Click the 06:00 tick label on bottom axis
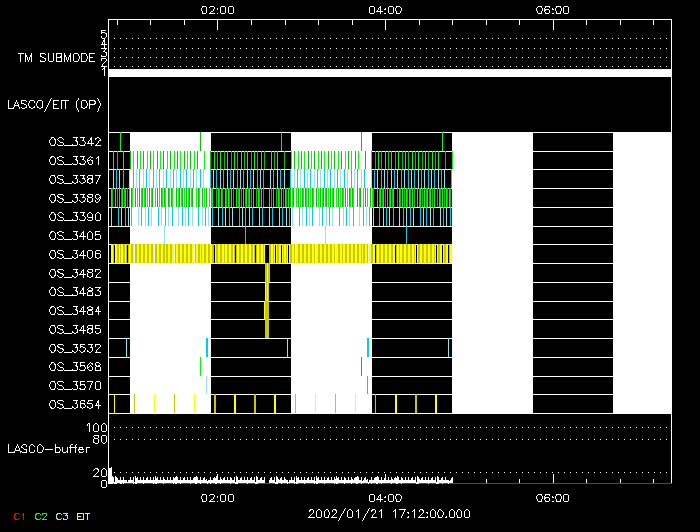 tap(553, 497)
